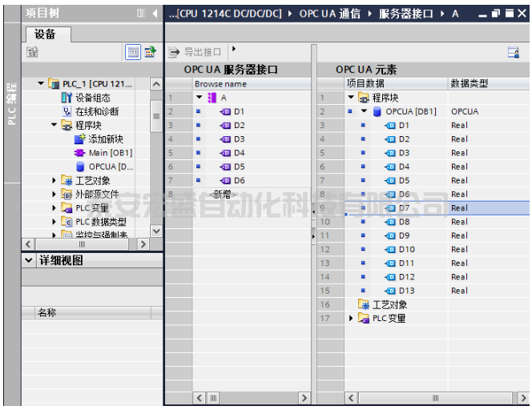Image resolution: width=532 pixels, height=410 pixels.
Task: Click the 添加新块 add new block icon
Action: click(79, 139)
